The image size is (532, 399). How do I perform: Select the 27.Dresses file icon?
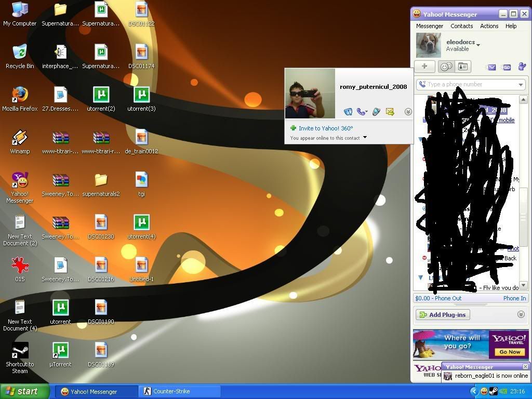tap(60, 99)
